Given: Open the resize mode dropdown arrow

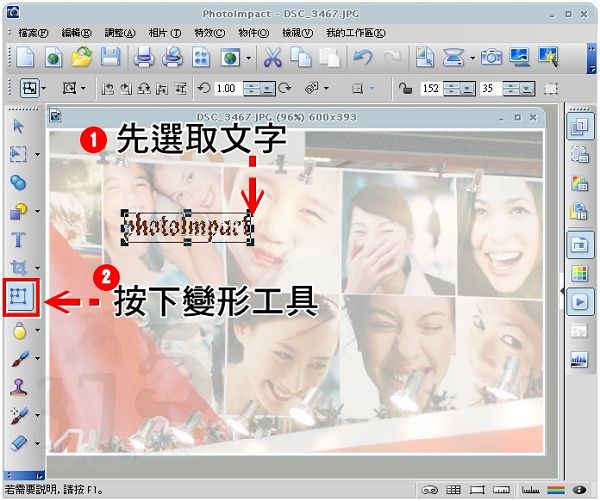Looking at the screenshot, I should coord(83,89).
